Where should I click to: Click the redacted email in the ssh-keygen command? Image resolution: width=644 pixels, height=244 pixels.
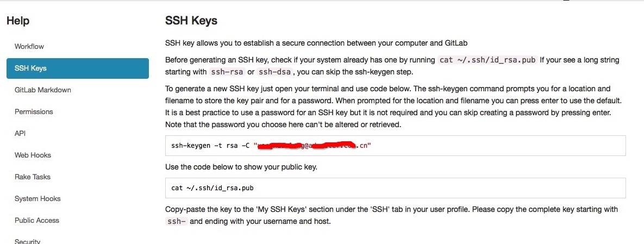point(312,146)
